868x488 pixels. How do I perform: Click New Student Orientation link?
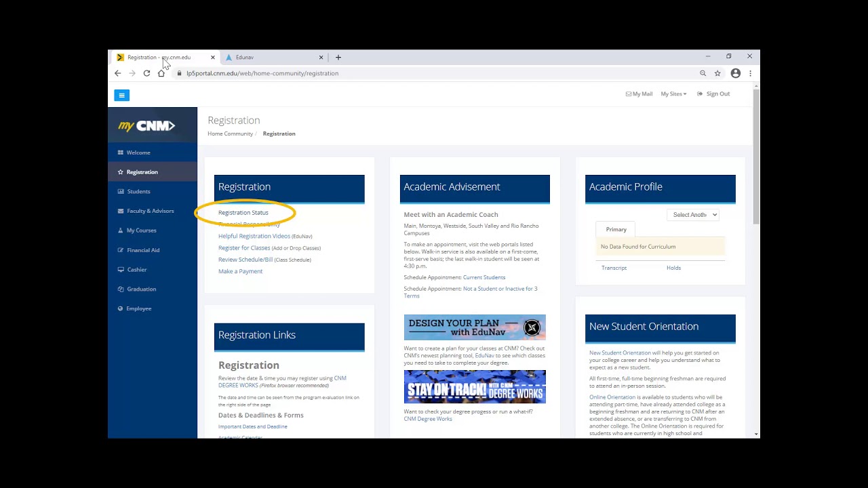coord(620,352)
